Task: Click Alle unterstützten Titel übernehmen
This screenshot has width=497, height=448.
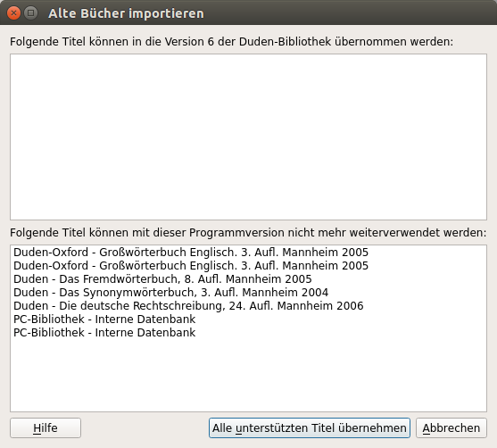Action: [310, 427]
